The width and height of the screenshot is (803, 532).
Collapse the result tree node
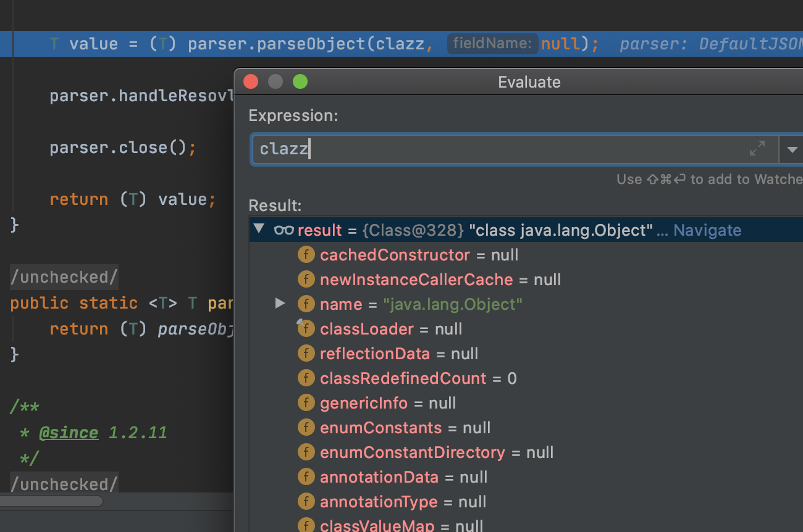click(x=259, y=230)
